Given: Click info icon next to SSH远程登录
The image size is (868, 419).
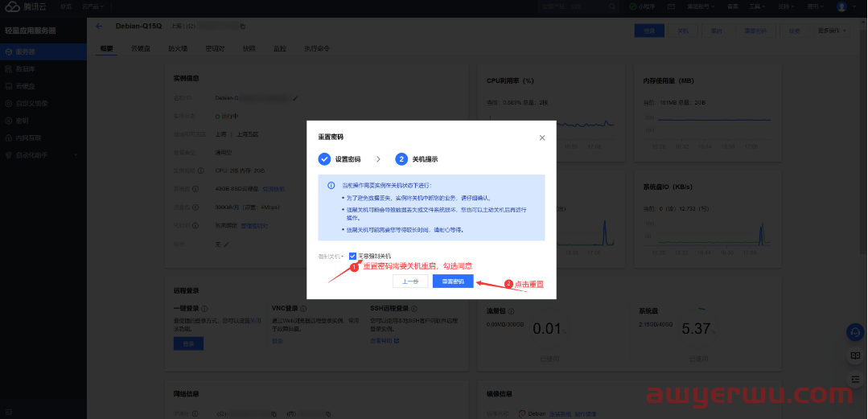Looking at the screenshot, I should pos(414,308).
